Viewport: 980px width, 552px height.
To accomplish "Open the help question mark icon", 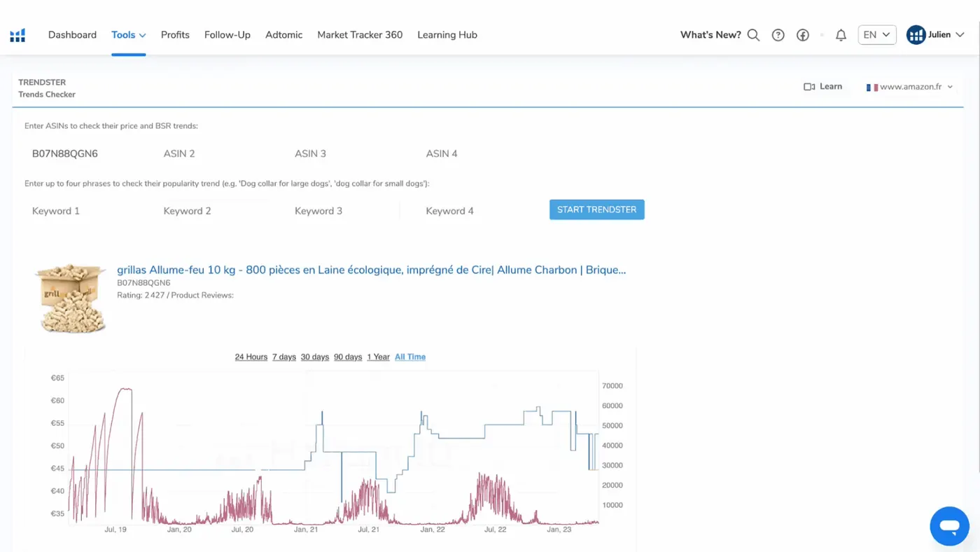I will pyautogui.click(x=778, y=35).
